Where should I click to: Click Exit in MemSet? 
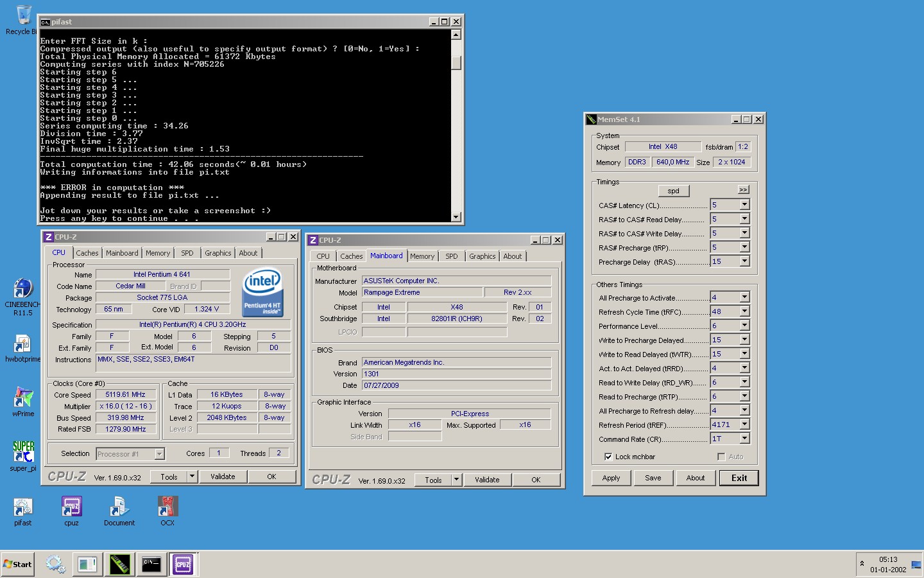[739, 478]
